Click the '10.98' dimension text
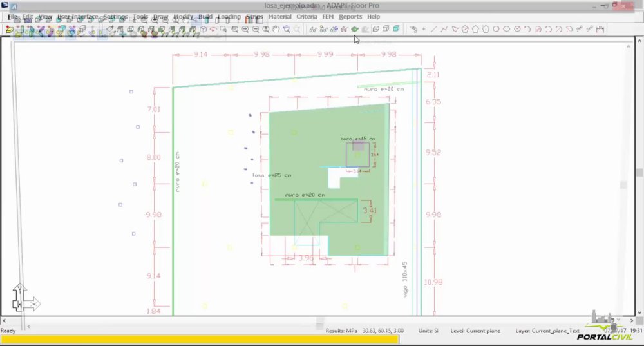Screen dimensions: 644x346 pyautogui.click(x=433, y=282)
